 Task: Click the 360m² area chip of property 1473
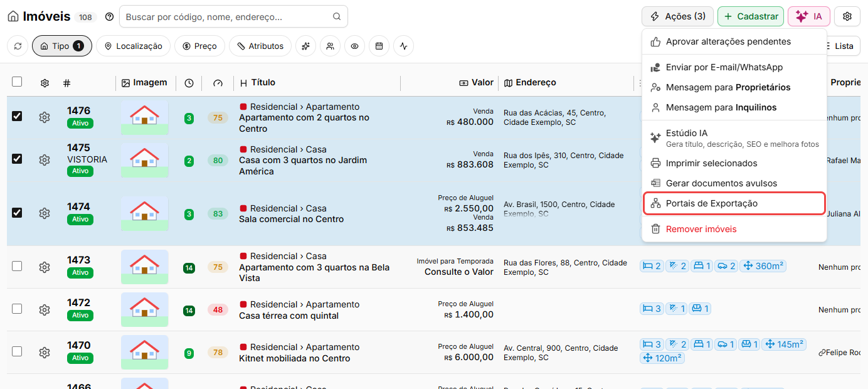click(763, 266)
